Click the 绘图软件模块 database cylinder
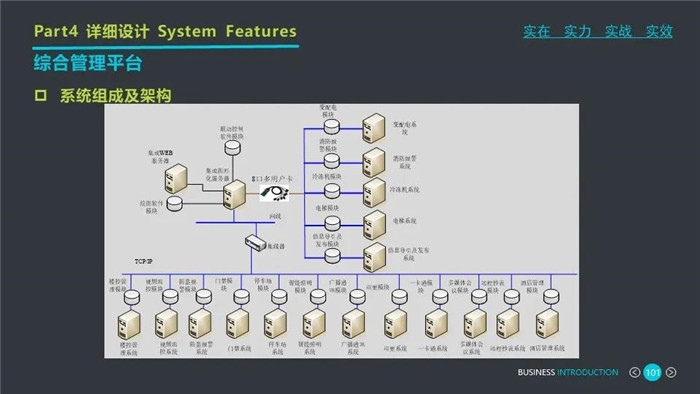Screen dimensions: 700x394 175,203
